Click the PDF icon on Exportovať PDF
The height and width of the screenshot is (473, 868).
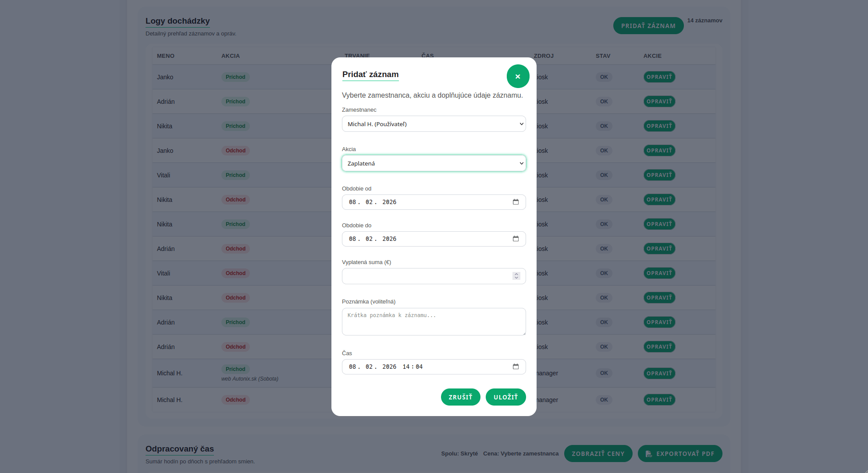click(649, 454)
